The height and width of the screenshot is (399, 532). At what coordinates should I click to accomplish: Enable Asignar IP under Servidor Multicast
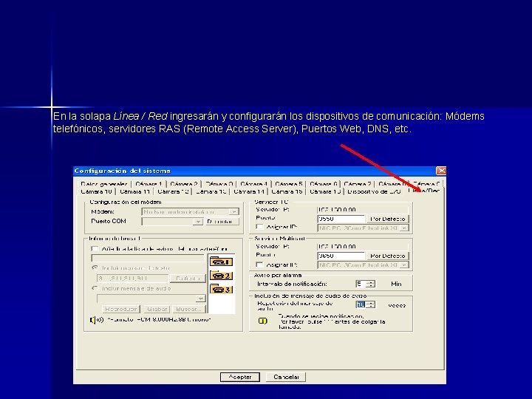pyautogui.click(x=260, y=265)
